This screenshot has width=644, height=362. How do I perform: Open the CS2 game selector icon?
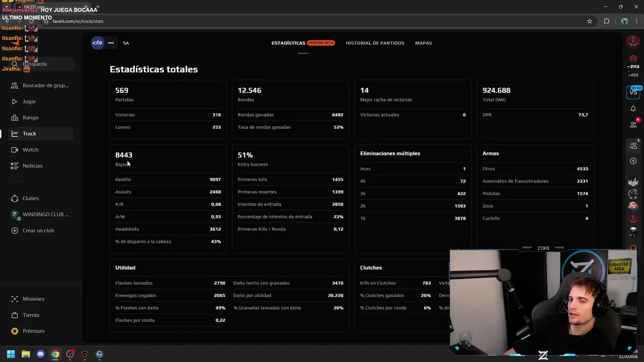(x=97, y=43)
